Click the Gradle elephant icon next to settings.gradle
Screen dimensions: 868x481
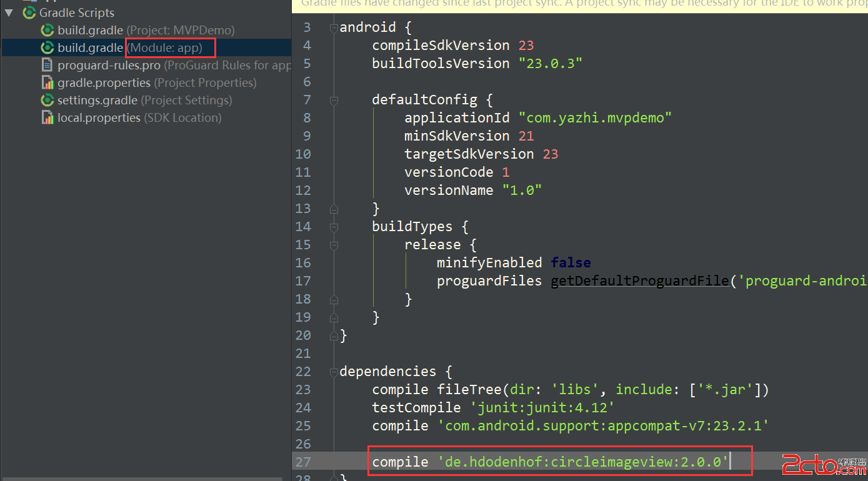coord(47,100)
